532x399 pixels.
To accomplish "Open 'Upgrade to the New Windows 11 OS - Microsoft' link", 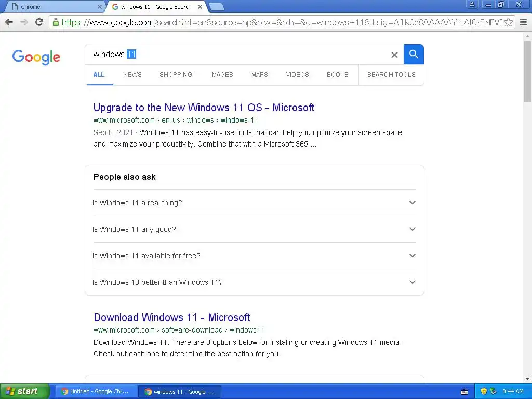I will 204,108.
